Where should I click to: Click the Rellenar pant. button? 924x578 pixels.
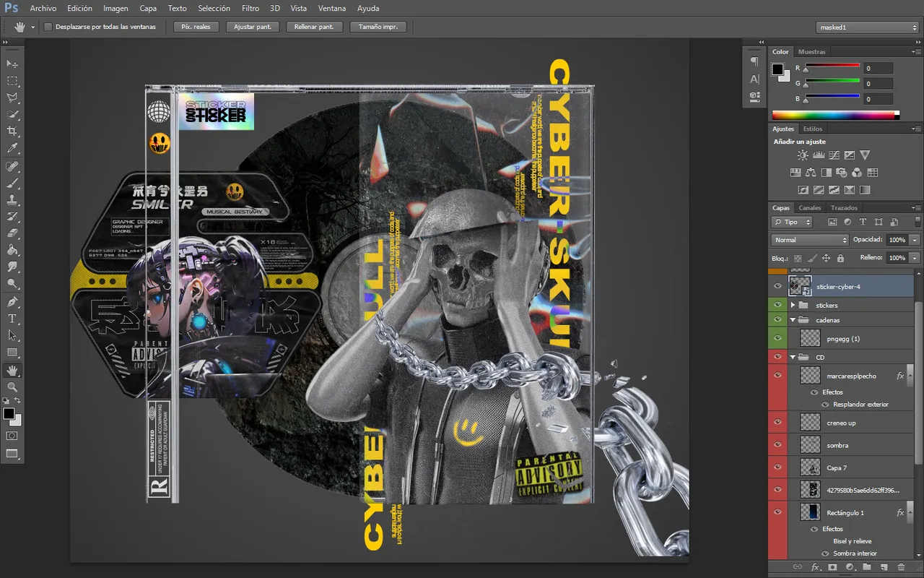[314, 27]
